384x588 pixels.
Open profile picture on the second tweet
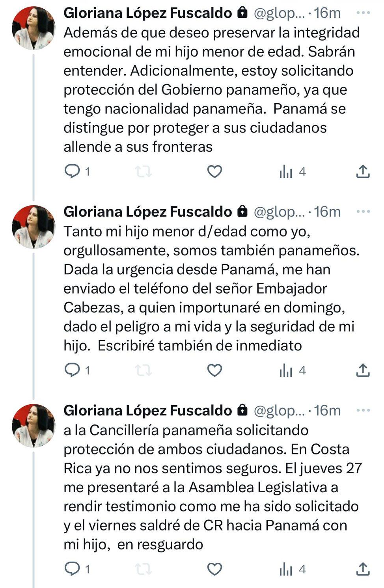coord(33,227)
